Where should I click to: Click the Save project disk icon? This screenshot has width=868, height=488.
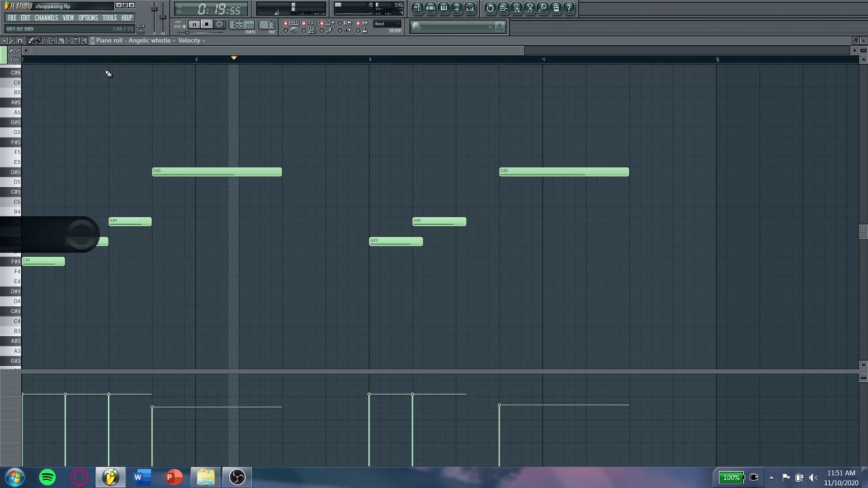coord(503,8)
